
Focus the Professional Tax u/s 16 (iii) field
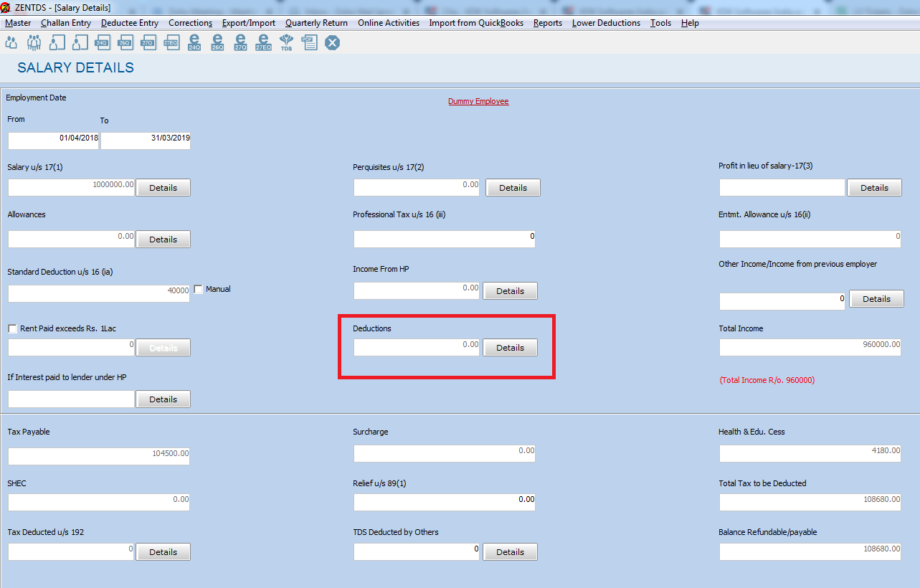coord(445,240)
